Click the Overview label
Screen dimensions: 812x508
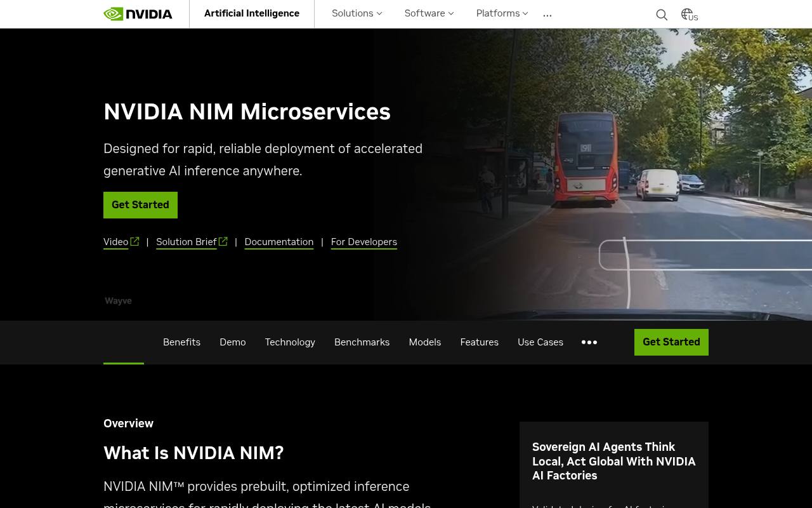pos(128,424)
